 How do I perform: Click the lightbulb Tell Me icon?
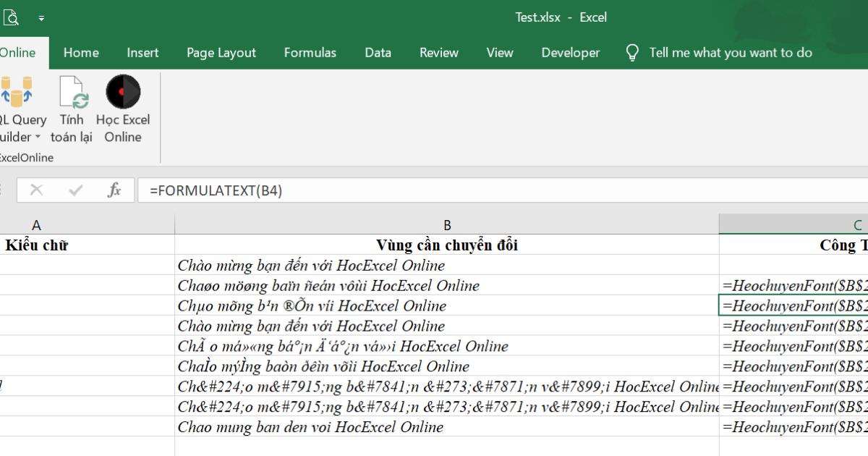pyautogui.click(x=631, y=52)
